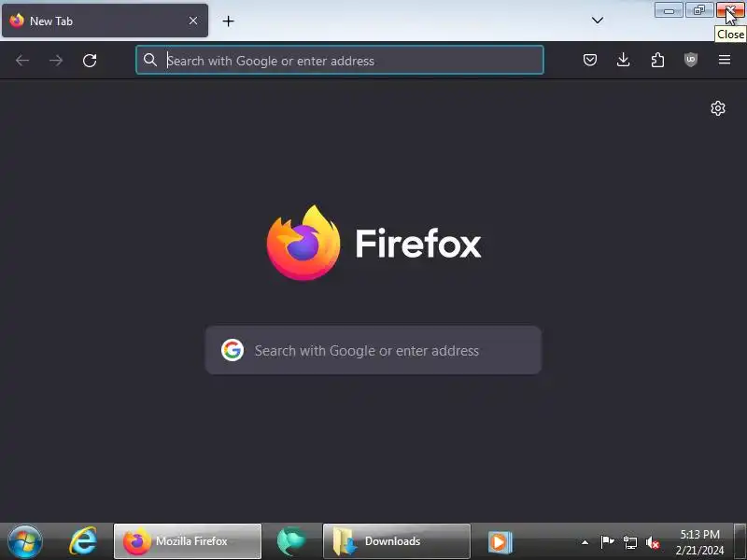This screenshot has height=560, width=747.
Task: Reload the current page
Action: point(90,60)
